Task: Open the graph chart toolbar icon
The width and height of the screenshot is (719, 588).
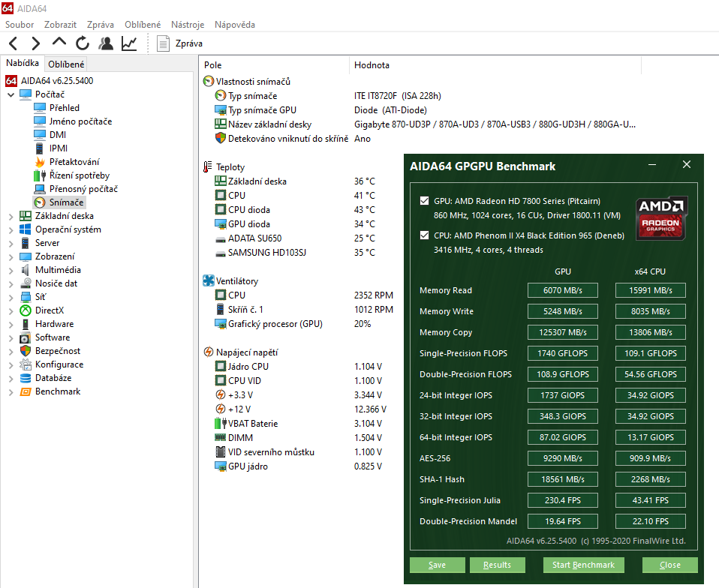Action: pyautogui.click(x=129, y=43)
